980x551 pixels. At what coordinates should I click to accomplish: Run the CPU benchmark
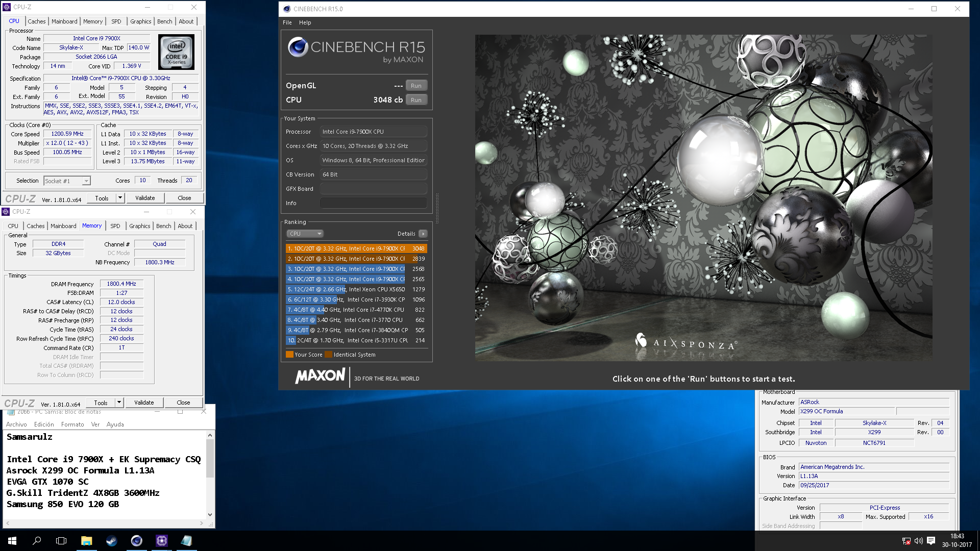(416, 100)
